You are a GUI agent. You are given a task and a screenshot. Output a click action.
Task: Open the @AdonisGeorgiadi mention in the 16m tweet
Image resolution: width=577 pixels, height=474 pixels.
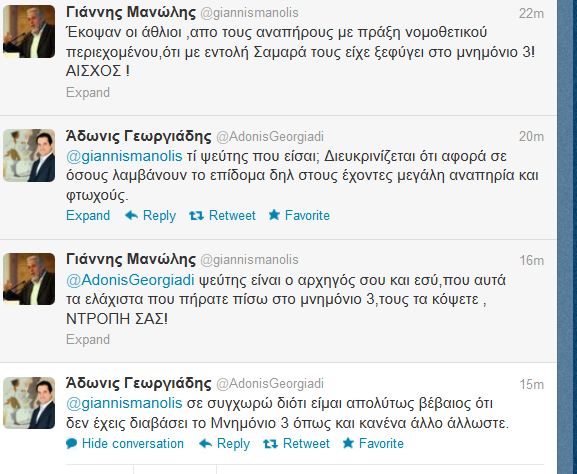tap(130, 280)
